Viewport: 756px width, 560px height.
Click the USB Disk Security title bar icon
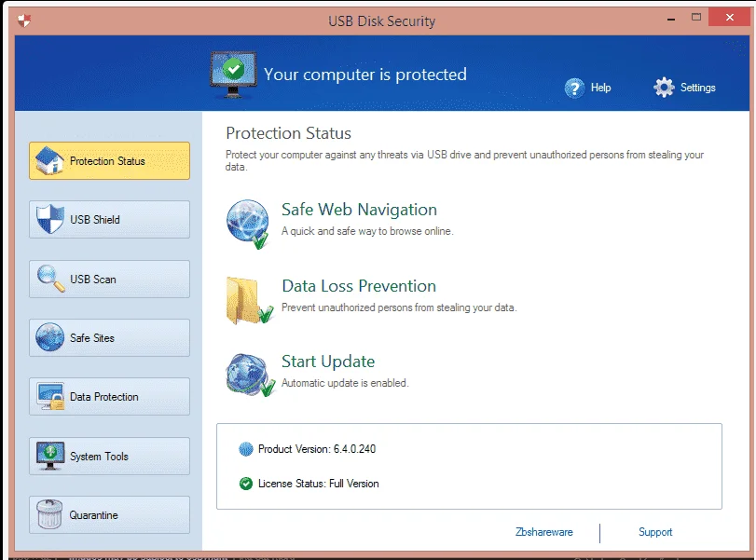pyautogui.click(x=24, y=20)
